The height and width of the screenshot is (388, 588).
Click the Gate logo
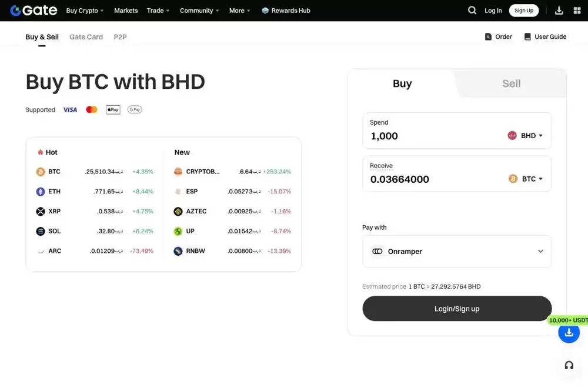[x=34, y=11]
